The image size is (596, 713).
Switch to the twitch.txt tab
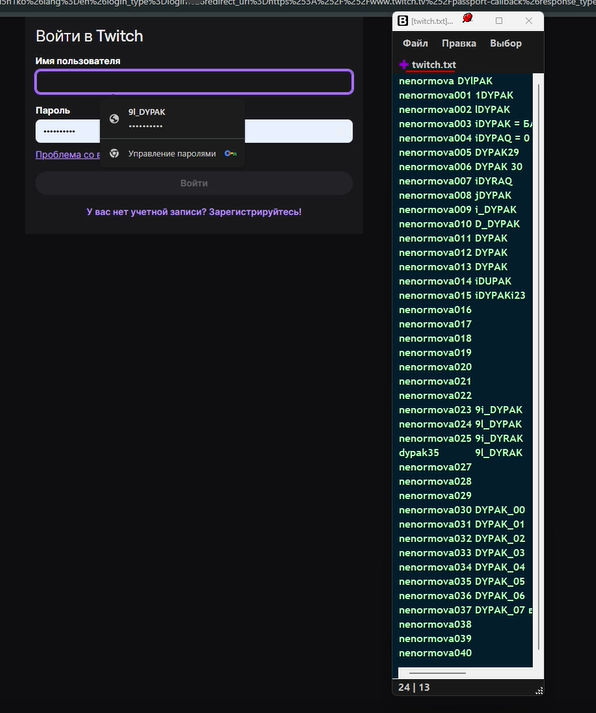click(x=434, y=65)
